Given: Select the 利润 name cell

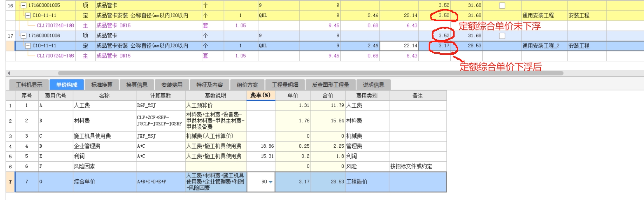Looking at the screenshot, I should click(x=105, y=156).
